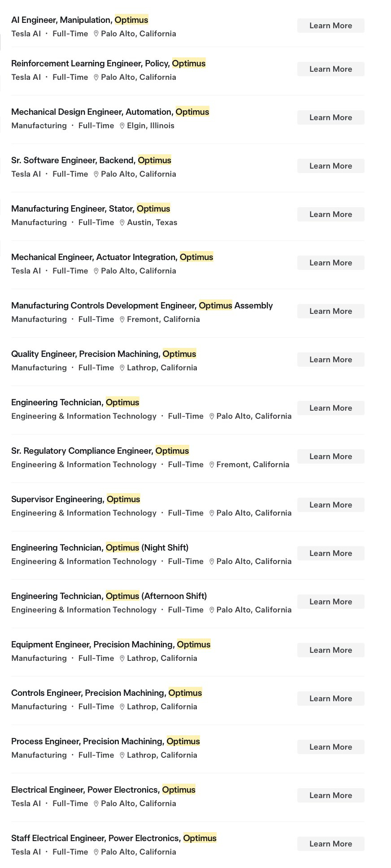The width and height of the screenshot is (391, 868).
Task: Click Learn More for AI Engineer, Manipulation
Action: [330, 26]
